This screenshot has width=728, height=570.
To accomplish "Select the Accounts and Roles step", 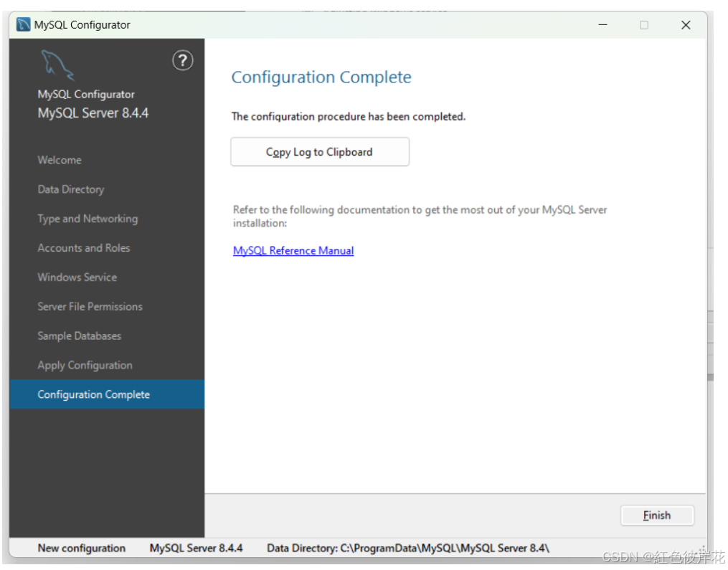I will pyautogui.click(x=84, y=248).
